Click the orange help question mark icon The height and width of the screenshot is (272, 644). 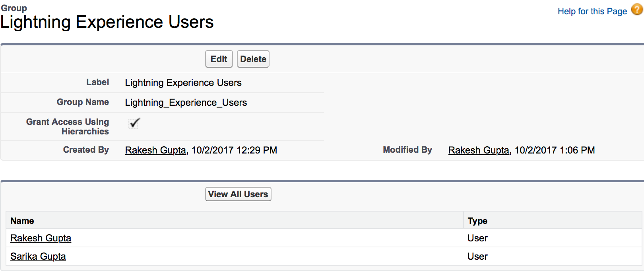pyautogui.click(x=637, y=10)
